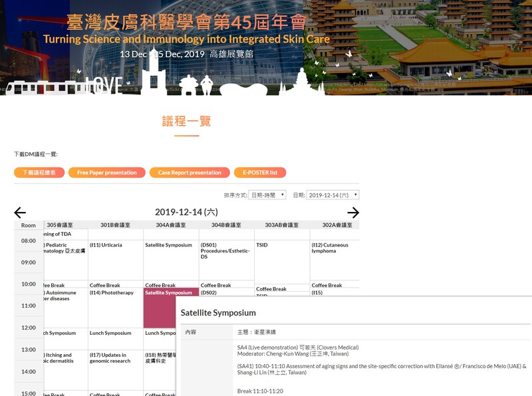Click the 11:00 time label

pos(29,306)
